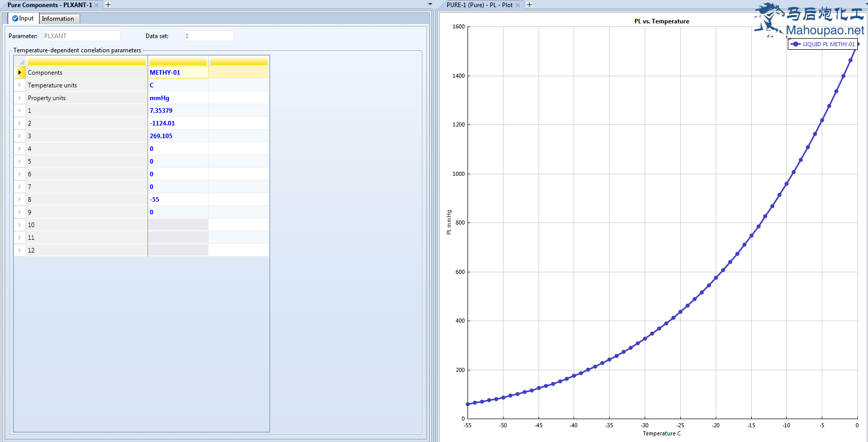Image resolution: width=868 pixels, height=442 pixels.
Task: Click the Components row label
Action: [x=45, y=73]
